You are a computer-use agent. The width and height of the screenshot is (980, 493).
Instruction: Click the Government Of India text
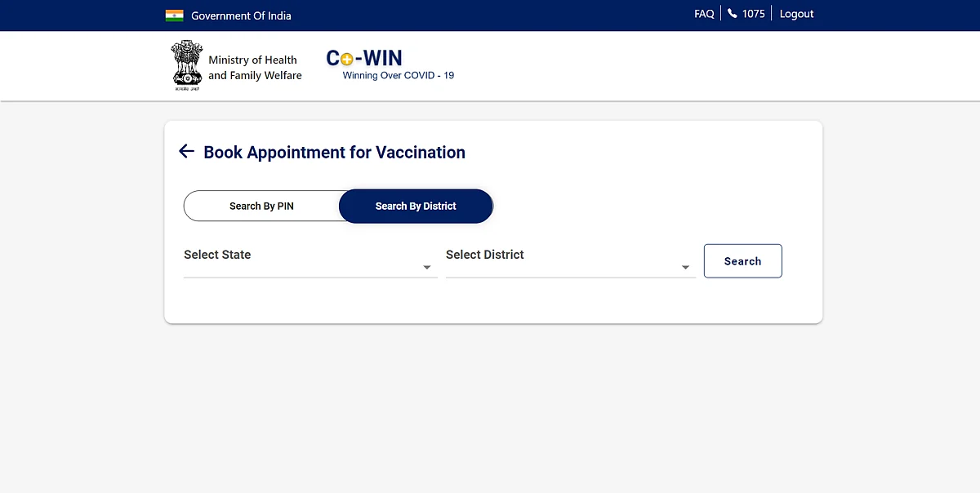tap(241, 16)
